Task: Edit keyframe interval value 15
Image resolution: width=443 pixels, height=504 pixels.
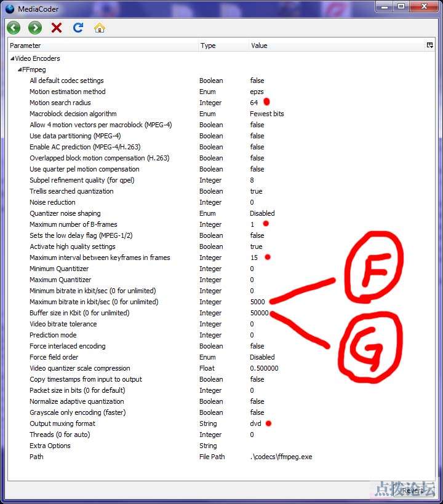Action: tap(254, 258)
